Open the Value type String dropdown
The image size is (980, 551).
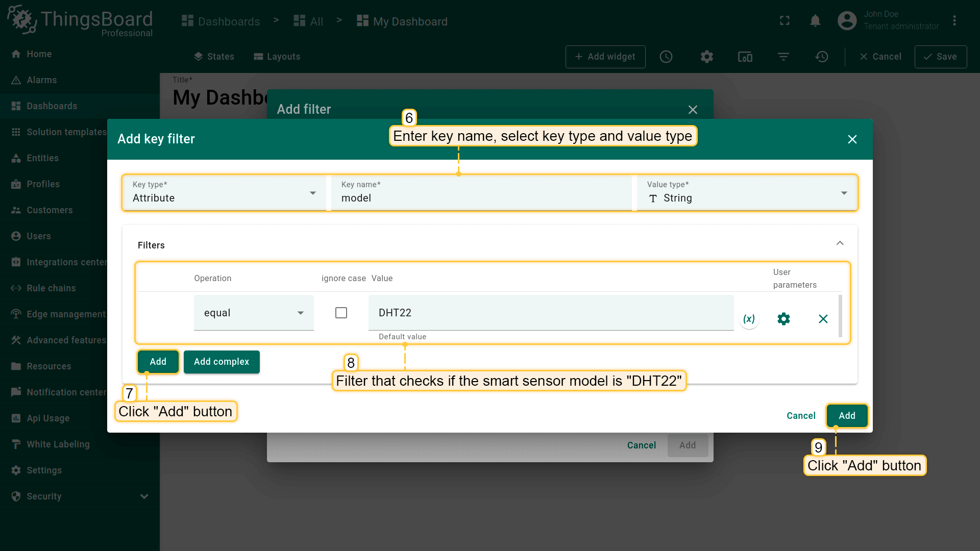tap(746, 193)
